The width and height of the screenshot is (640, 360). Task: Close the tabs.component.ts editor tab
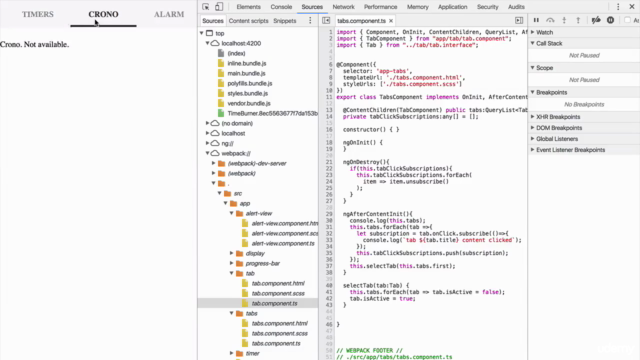[391, 21]
